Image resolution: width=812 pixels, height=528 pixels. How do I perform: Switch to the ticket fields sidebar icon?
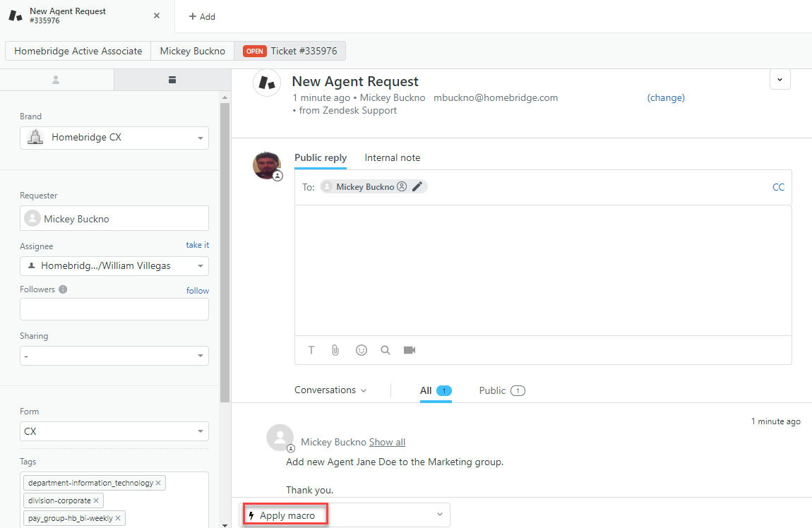pyautogui.click(x=172, y=80)
